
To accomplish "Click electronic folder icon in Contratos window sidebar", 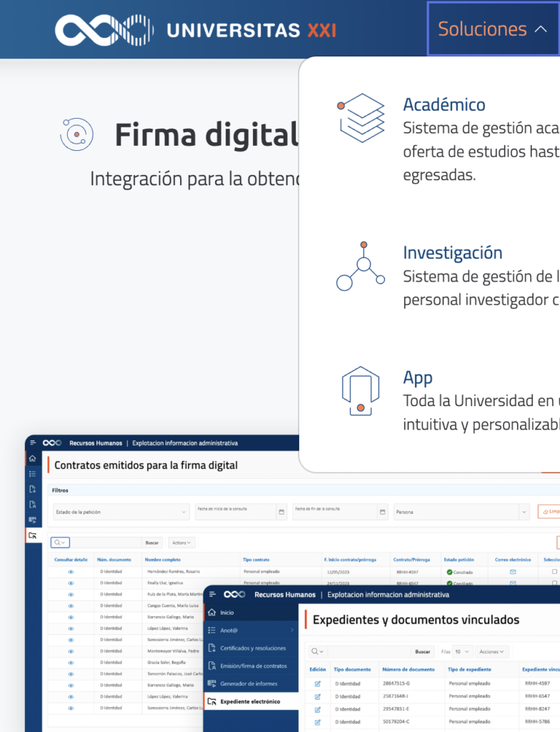I will (x=32, y=535).
